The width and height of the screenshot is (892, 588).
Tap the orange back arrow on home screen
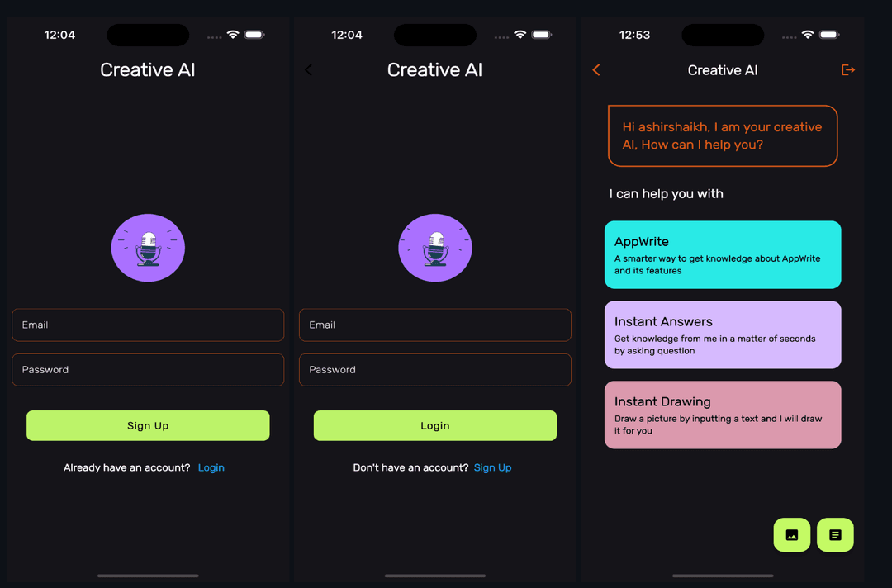(596, 70)
